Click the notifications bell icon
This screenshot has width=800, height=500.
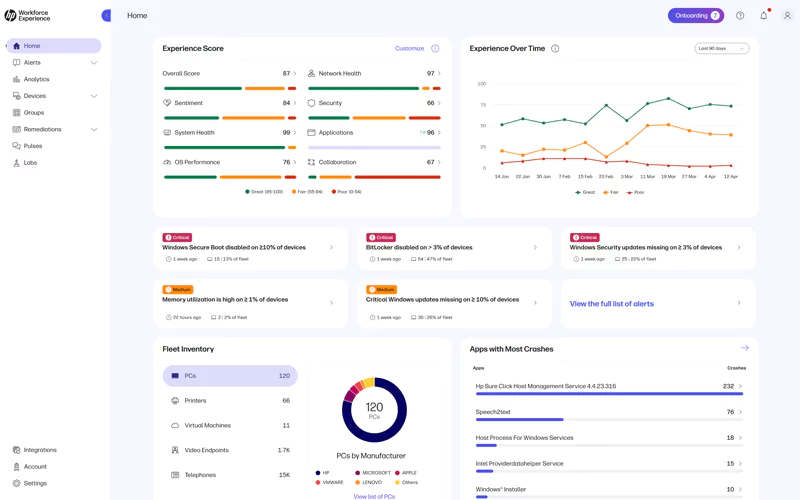click(x=764, y=16)
